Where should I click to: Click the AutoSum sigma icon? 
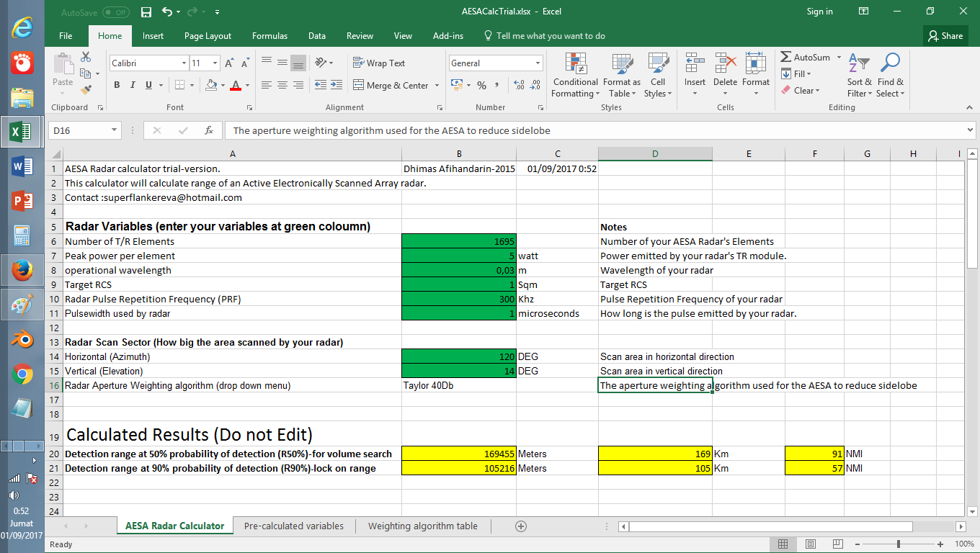(x=786, y=57)
